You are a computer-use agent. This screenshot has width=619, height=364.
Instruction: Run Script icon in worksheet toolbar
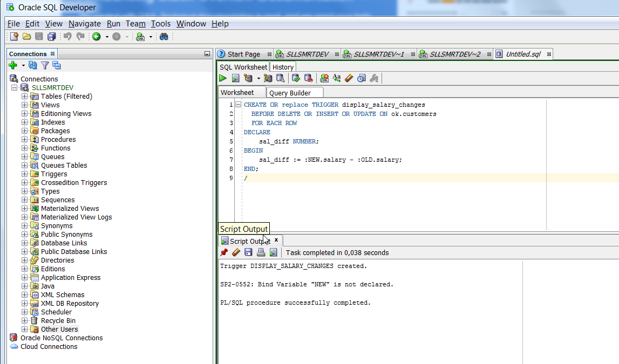coord(236,79)
